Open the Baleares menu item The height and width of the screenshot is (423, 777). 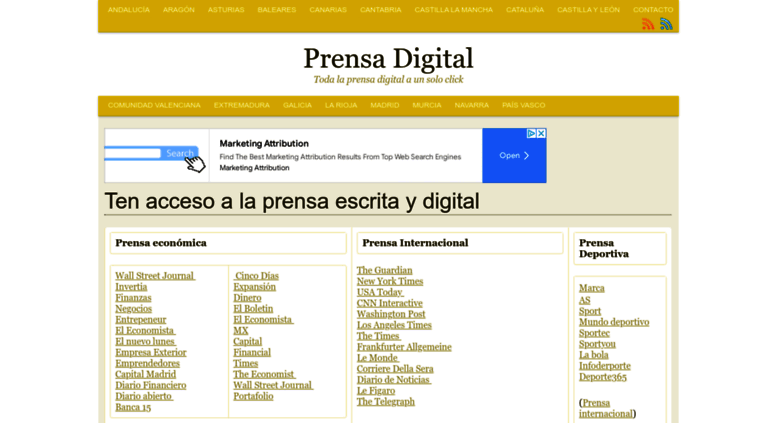(277, 9)
